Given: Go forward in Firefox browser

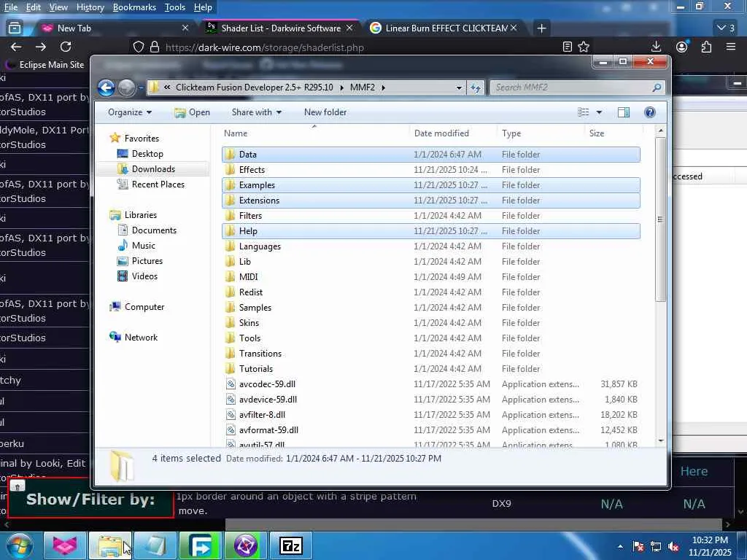Looking at the screenshot, I should pyautogui.click(x=41, y=47).
